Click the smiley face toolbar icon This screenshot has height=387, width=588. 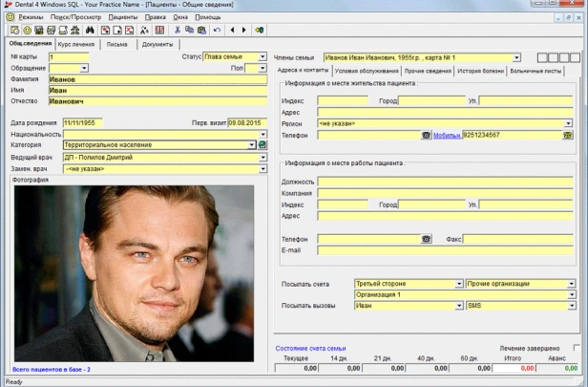[x=27, y=30]
